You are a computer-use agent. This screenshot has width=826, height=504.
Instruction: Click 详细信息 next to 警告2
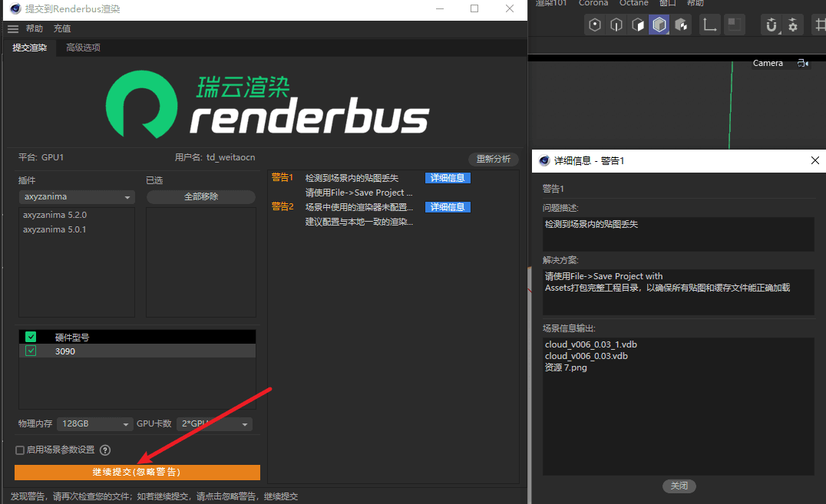(448, 206)
